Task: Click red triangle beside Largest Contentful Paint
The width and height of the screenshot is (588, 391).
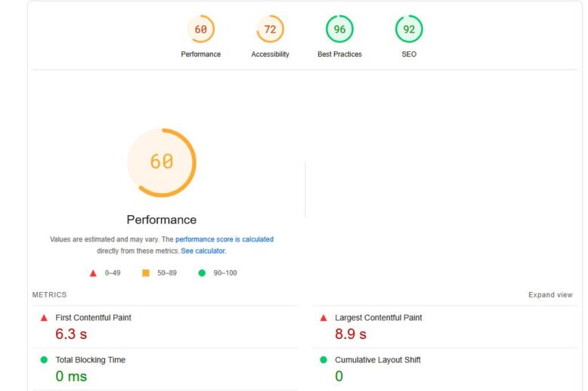Action: pos(323,318)
